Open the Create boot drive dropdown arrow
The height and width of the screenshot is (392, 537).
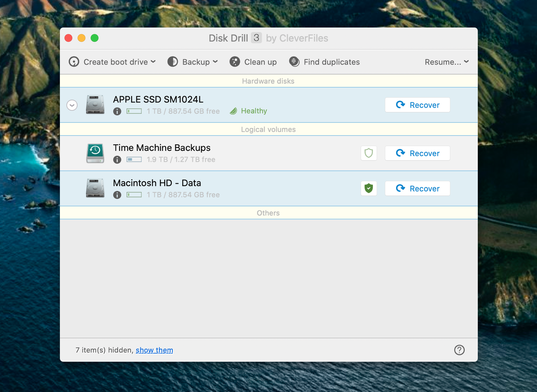coord(153,62)
